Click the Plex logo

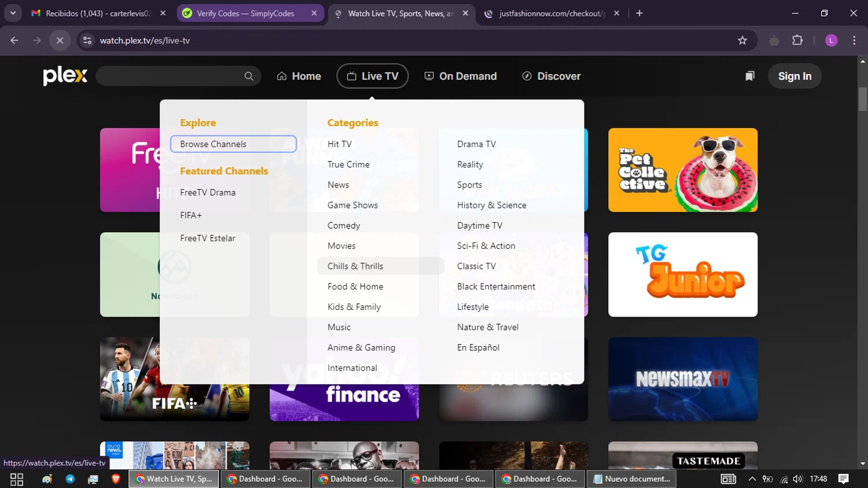[65, 76]
